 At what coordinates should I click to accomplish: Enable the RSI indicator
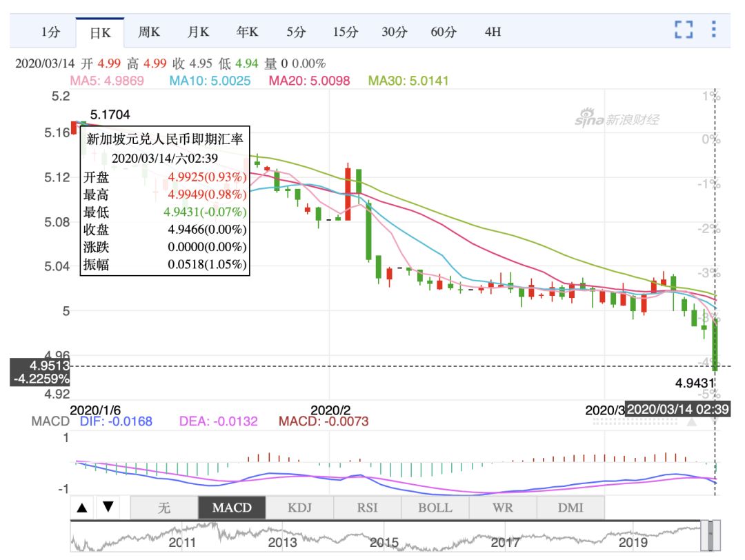coord(367,508)
